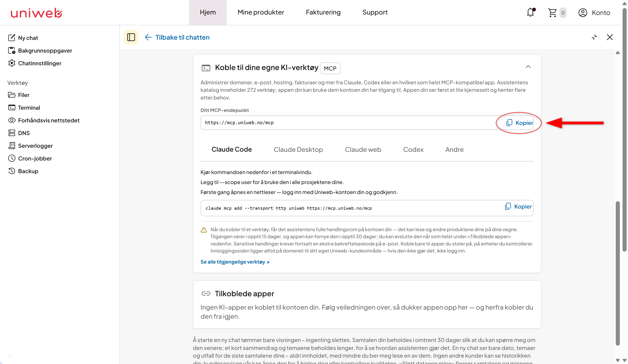Click the cart count badge 0
Image resolution: width=628 pixels, height=364 pixels.
(x=563, y=12)
